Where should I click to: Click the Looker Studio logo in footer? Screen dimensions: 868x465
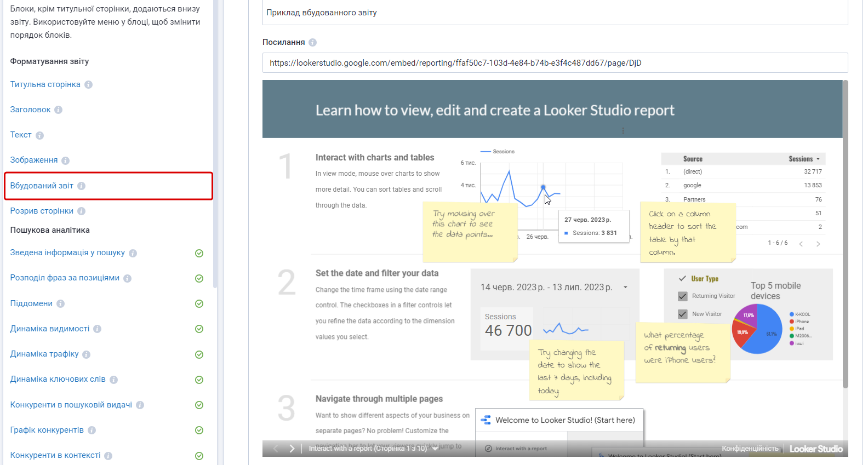(816, 449)
